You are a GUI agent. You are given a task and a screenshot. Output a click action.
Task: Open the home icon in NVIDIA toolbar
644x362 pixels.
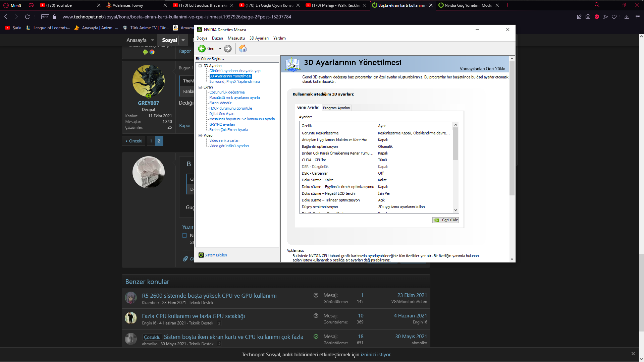[x=243, y=49]
